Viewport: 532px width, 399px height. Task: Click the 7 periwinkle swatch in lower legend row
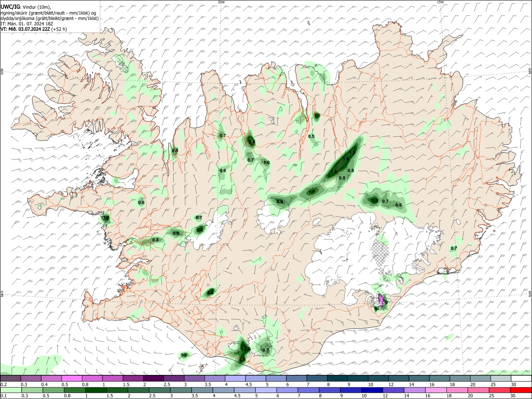(x=308, y=390)
